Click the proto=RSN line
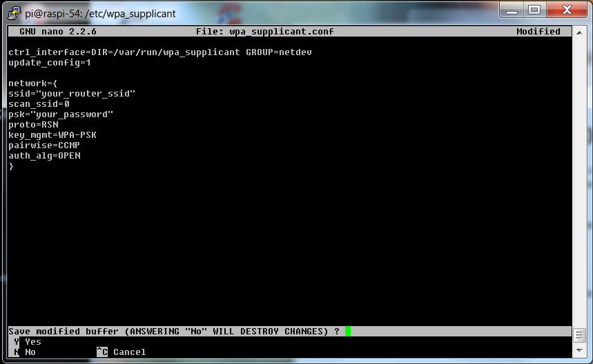The height and width of the screenshot is (364, 593). (33, 125)
